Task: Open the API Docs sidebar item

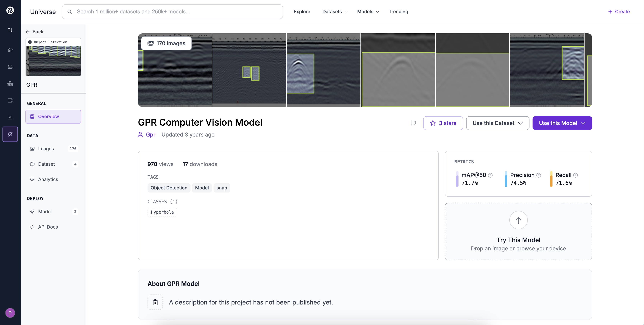Action: click(53, 227)
